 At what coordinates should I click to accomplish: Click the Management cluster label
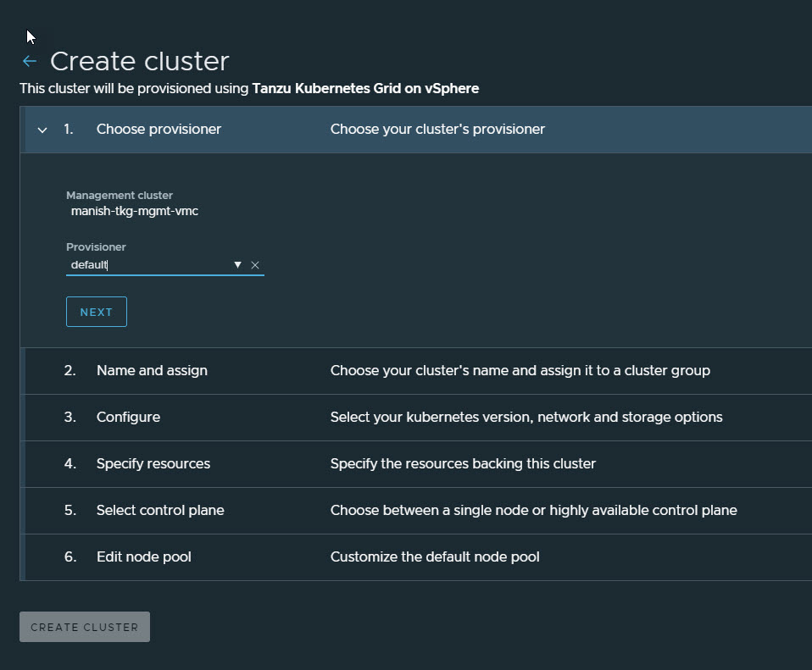click(x=120, y=195)
